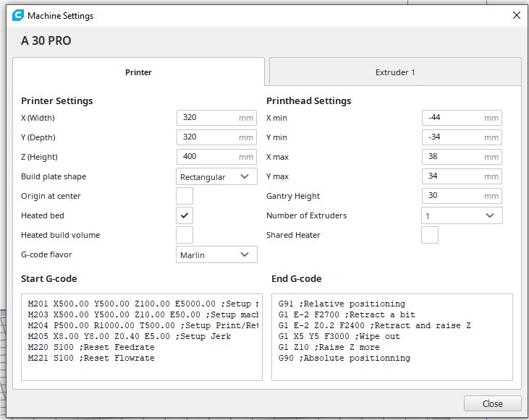Click the M201 Setup line in Start G-code

click(143, 304)
